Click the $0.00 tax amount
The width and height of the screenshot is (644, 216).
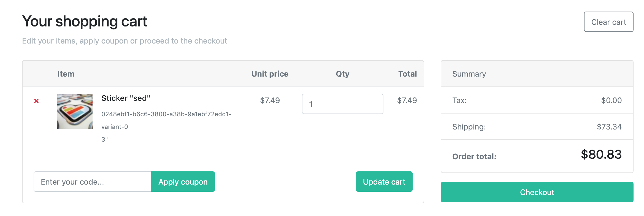pyautogui.click(x=611, y=100)
